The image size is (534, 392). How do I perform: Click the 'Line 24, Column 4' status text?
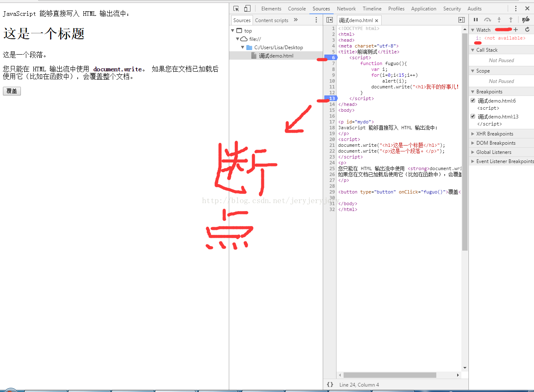(359, 384)
